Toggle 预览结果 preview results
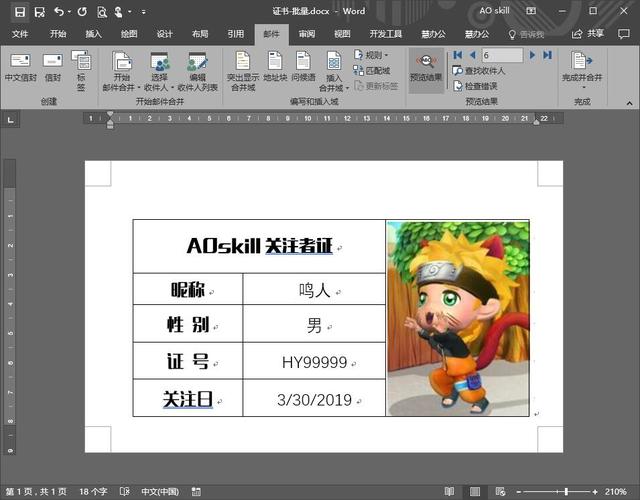Image resolution: width=640 pixels, height=500 pixels. coord(426,69)
